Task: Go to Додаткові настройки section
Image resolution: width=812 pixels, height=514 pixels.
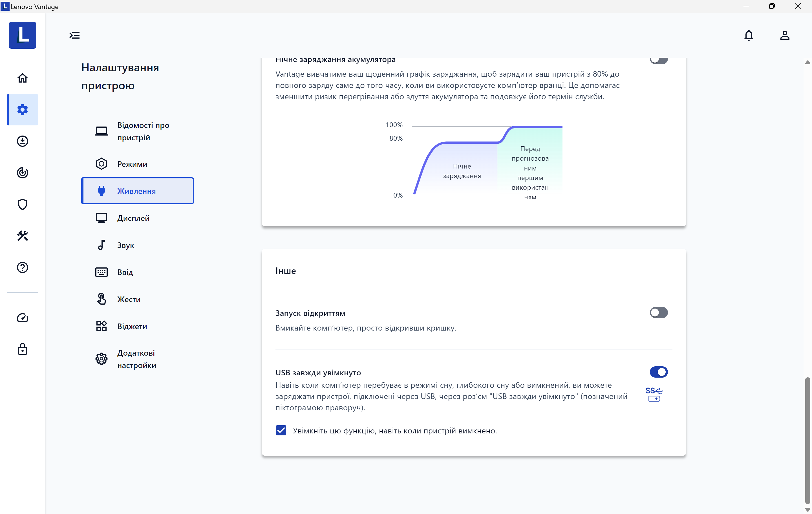Action: pyautogui.click(x=136, y=359)
